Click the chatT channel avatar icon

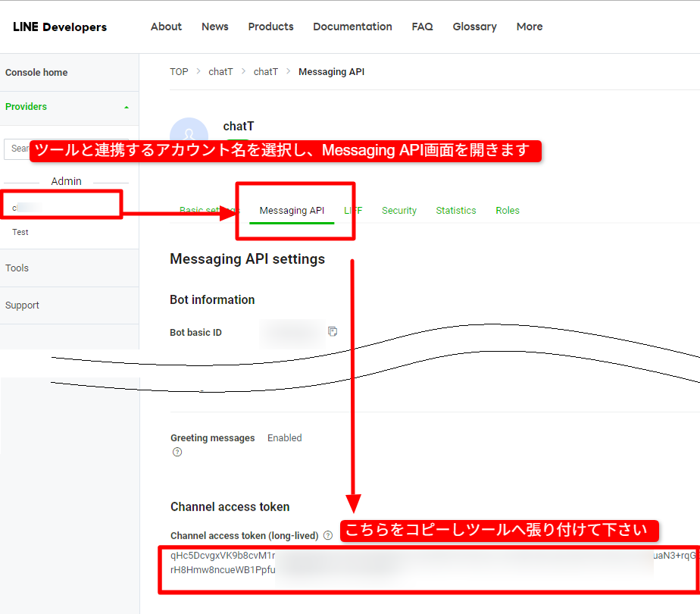click(x=189, y=130)
